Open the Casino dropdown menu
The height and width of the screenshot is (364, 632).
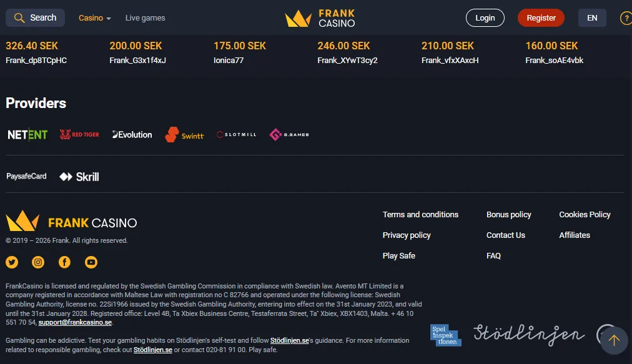pyautogui.click(x=95, y=18)
